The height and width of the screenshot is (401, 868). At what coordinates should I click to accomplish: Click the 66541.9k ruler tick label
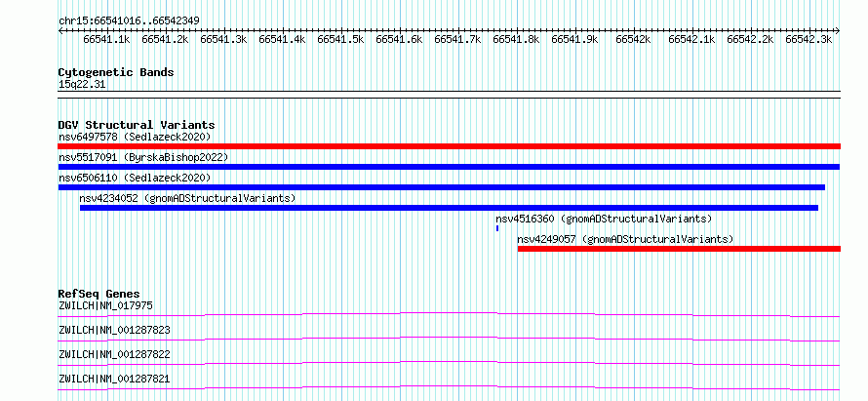click(575, 40)
